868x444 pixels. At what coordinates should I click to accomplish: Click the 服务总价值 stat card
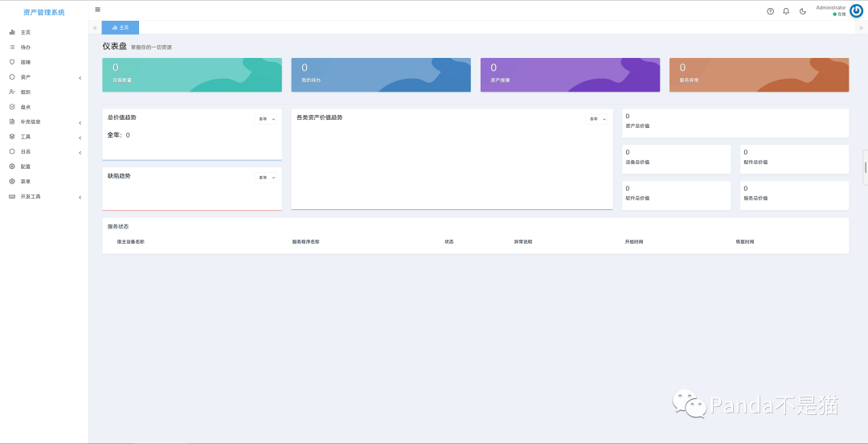point(794,195)
